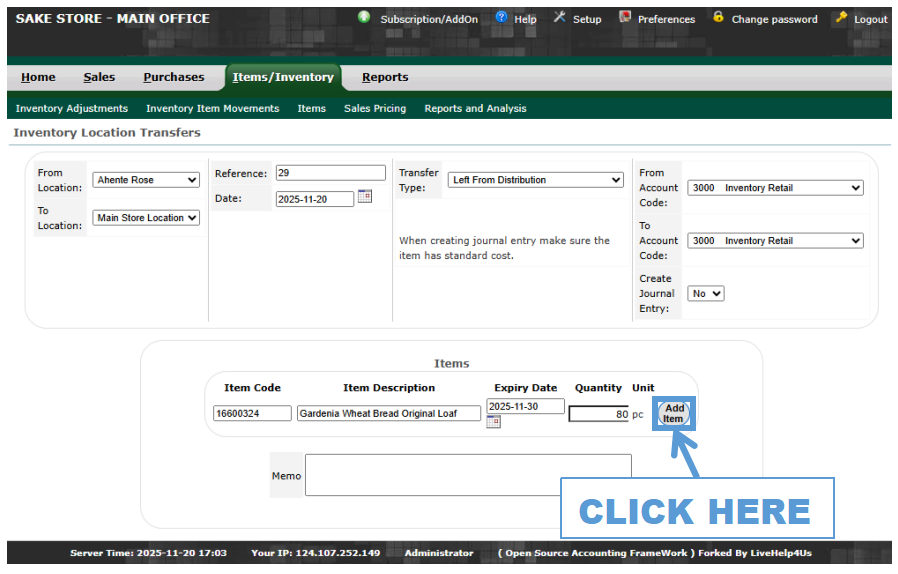This screenshot has width=898, height=574.
Task: Open the Sales Pricing link
Action: 375,108
